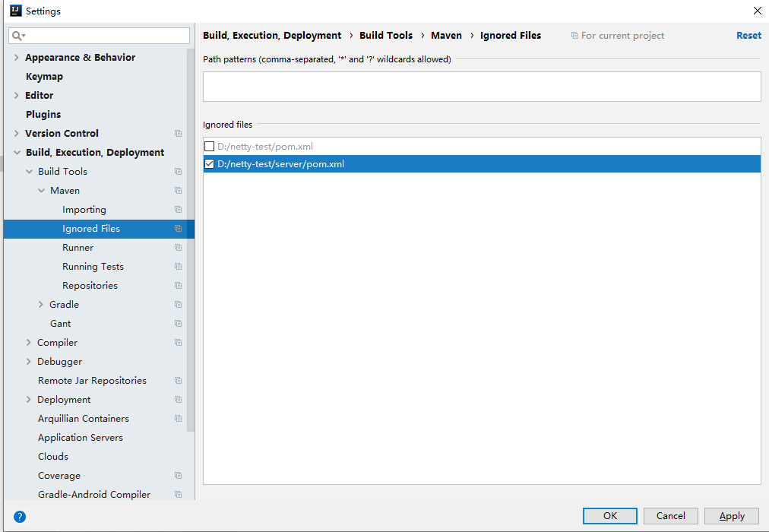Click project-level icon next to Compiler
Screen dimensions: 769x532
(178, 343)
